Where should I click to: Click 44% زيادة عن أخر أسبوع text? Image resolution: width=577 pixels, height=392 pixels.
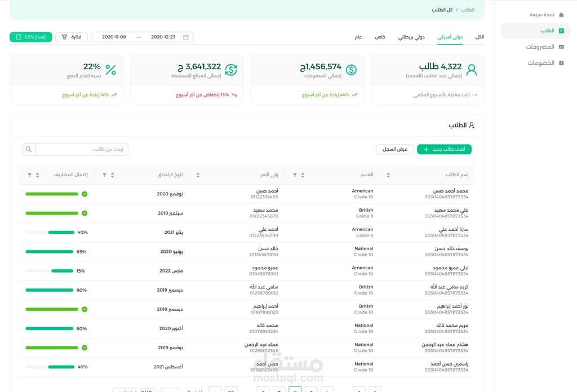(x=326, y=95)
